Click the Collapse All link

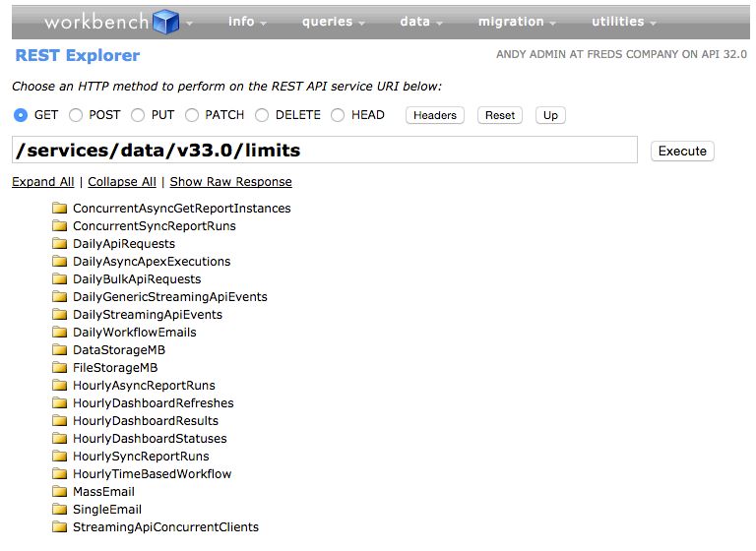122,182
